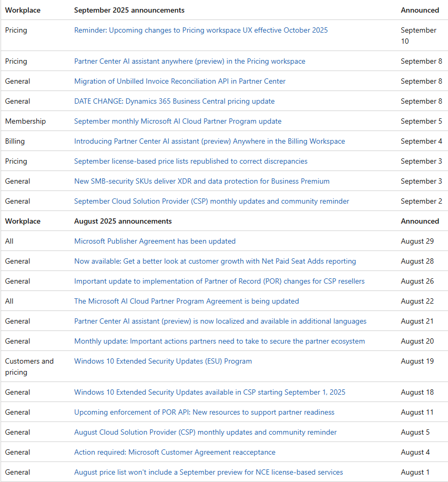Screen dimensions: 448x482
Task: Open AI Cloud Partner Program Agreement update
Action: pyautogui.click(x=186, y=302)
